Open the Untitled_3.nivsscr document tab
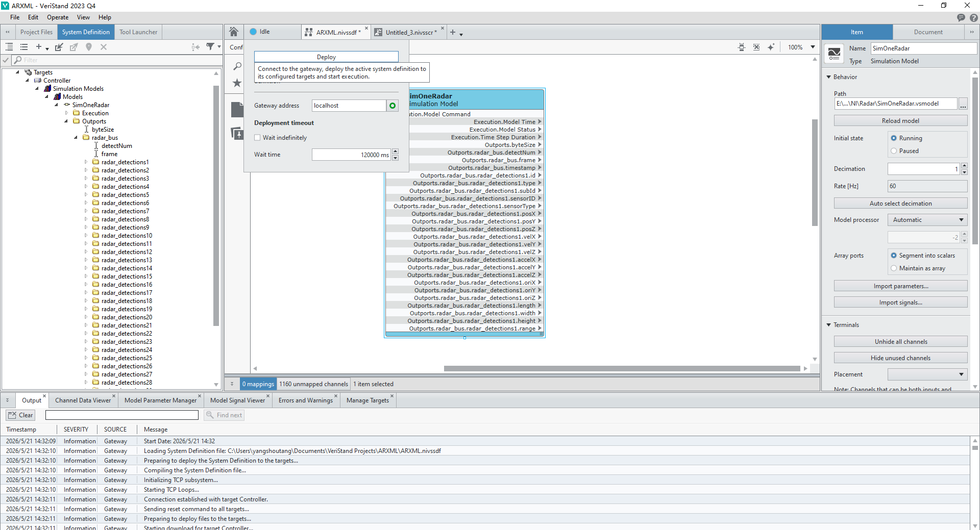980x530 pixels. (x=410, y=32)
